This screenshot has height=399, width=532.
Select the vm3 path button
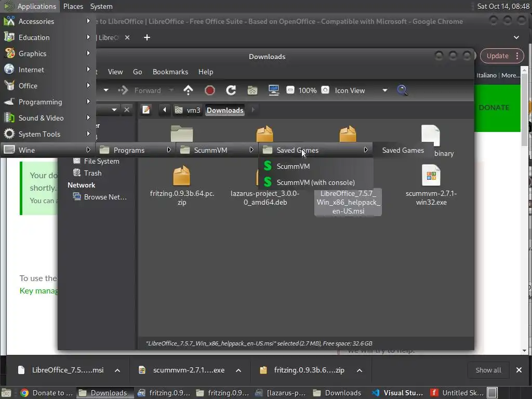click(x=188, y=110)
